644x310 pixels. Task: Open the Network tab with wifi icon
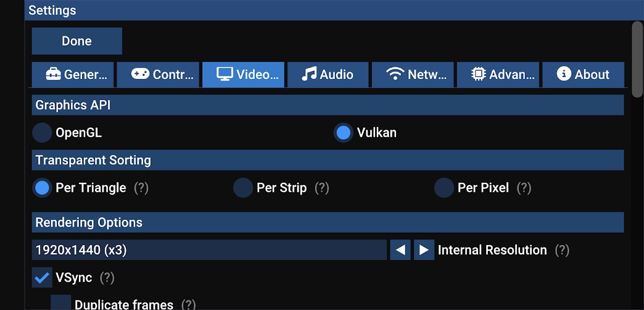(413, 75)
